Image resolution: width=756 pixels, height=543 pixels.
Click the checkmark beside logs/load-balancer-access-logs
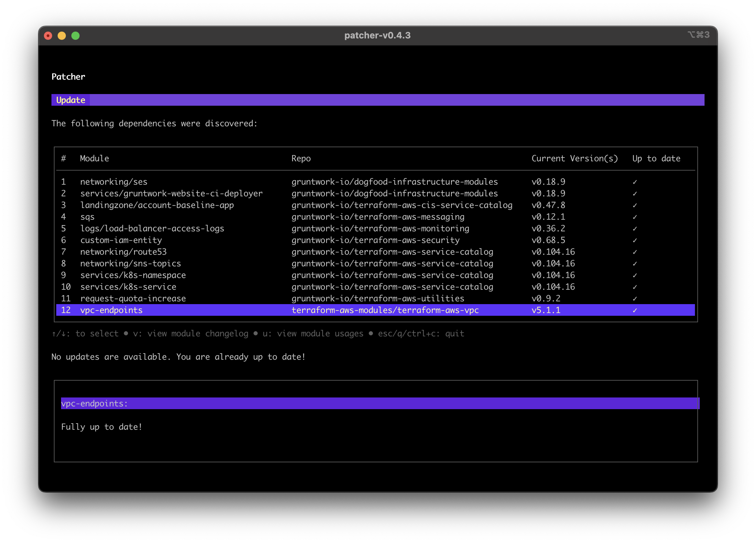click(x=636, y=229)
